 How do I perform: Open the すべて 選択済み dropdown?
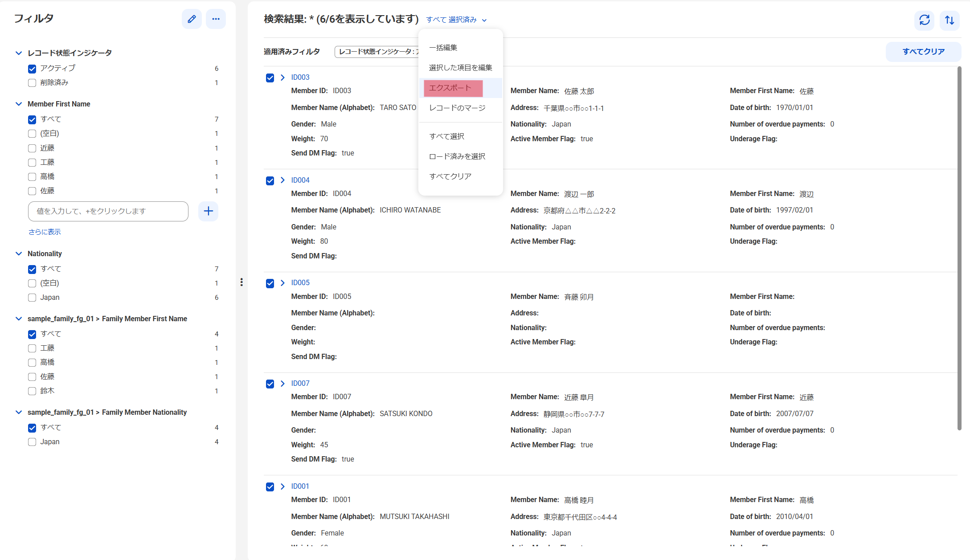[x=456, y=20]
